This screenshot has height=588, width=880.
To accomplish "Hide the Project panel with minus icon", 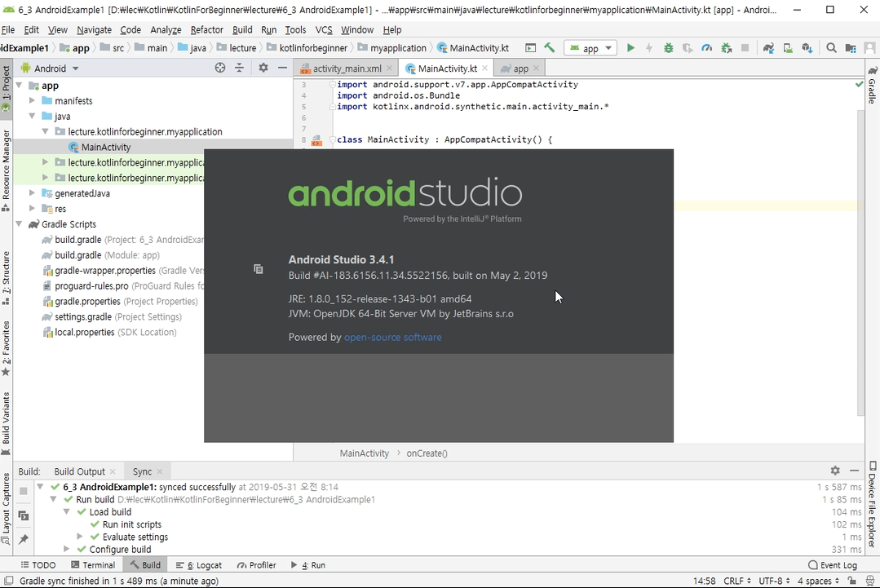I will (282, 68).
